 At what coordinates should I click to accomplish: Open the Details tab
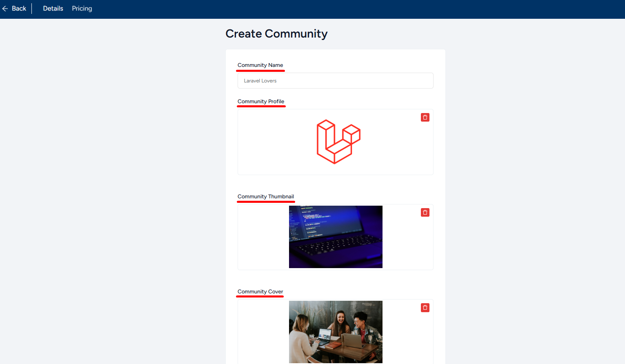point(53,9)
